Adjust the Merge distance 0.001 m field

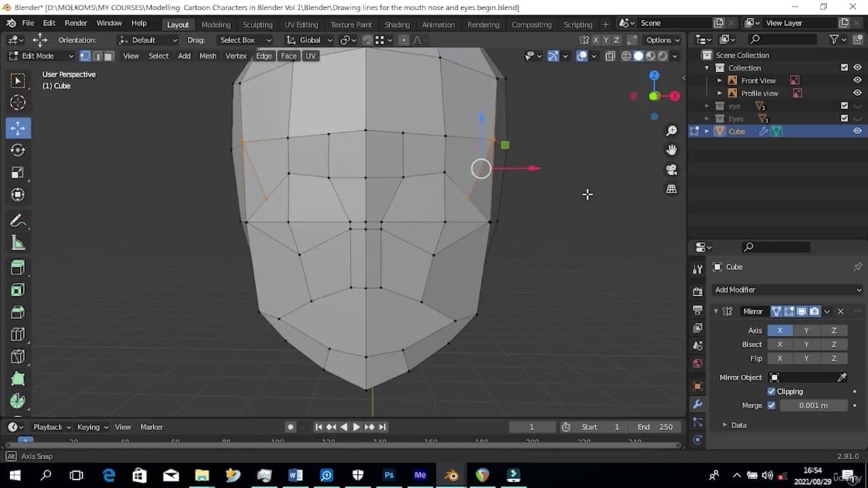coord(813,405)
